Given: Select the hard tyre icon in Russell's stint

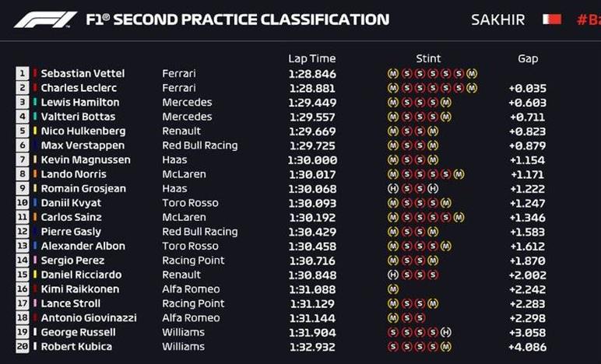Looking at the screenshot, I should pyautogui.click(x=445, y=332).
